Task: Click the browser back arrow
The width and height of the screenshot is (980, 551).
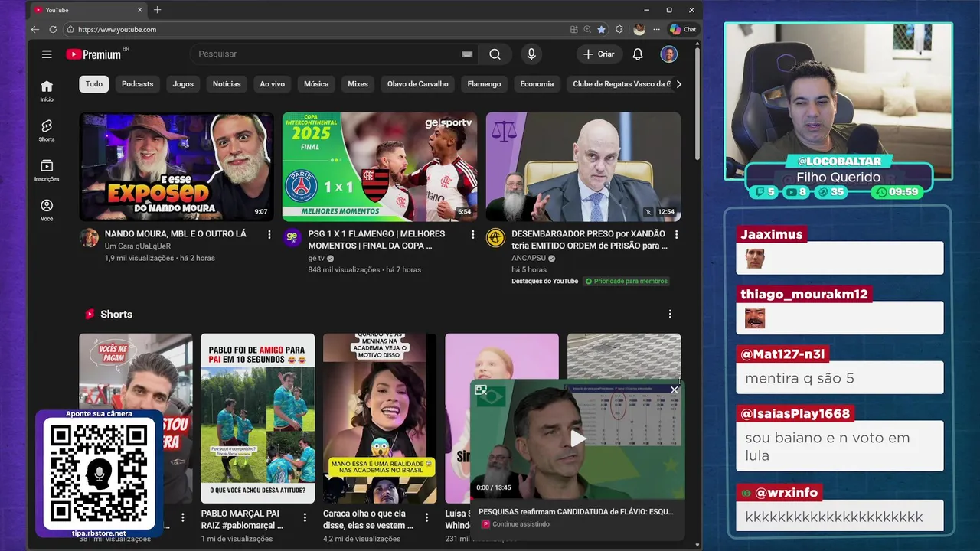Action: click(35, 29)
